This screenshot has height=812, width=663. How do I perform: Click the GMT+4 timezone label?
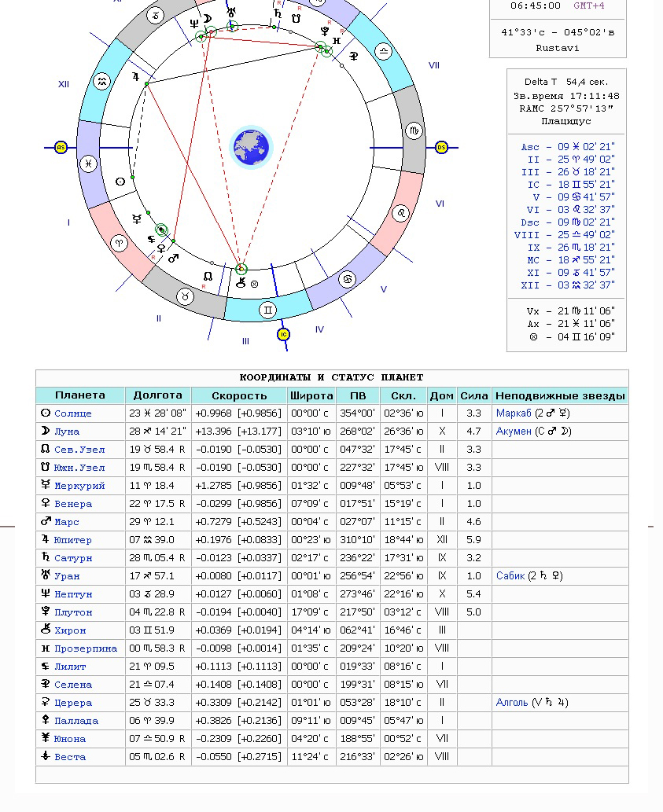pyautogui.click(x=589, y=6)
